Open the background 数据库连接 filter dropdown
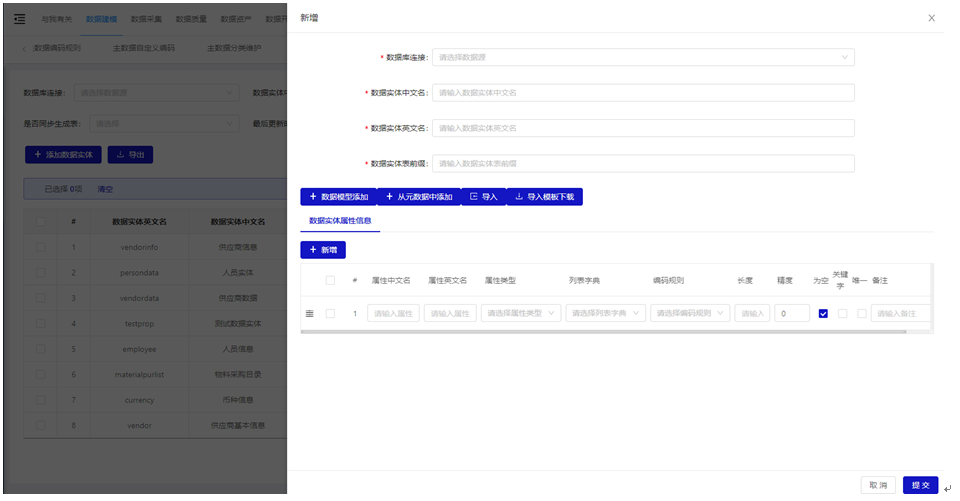The width and height of the screenshot is (960, 501). coord(157,92)
